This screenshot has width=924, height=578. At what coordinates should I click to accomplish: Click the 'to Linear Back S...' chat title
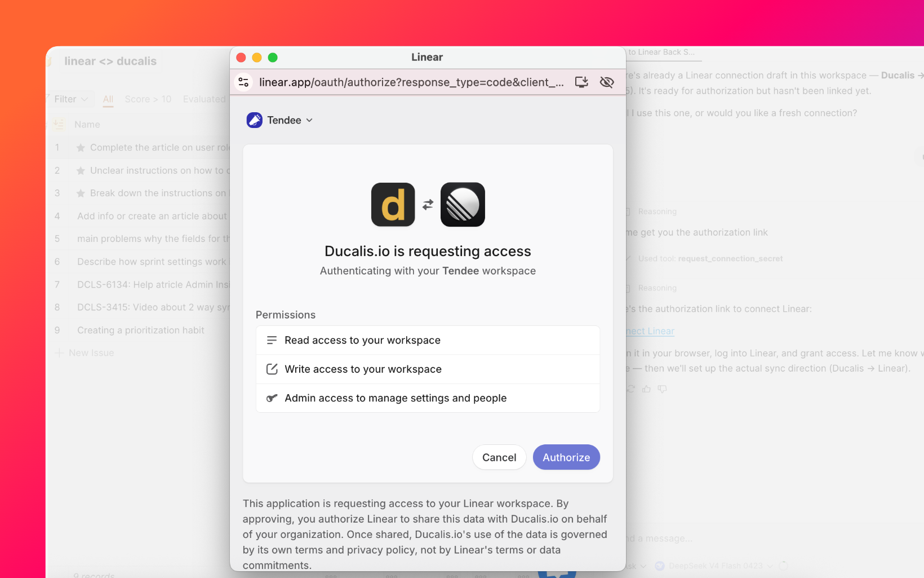pyautogui.click(x=661, y=52)
